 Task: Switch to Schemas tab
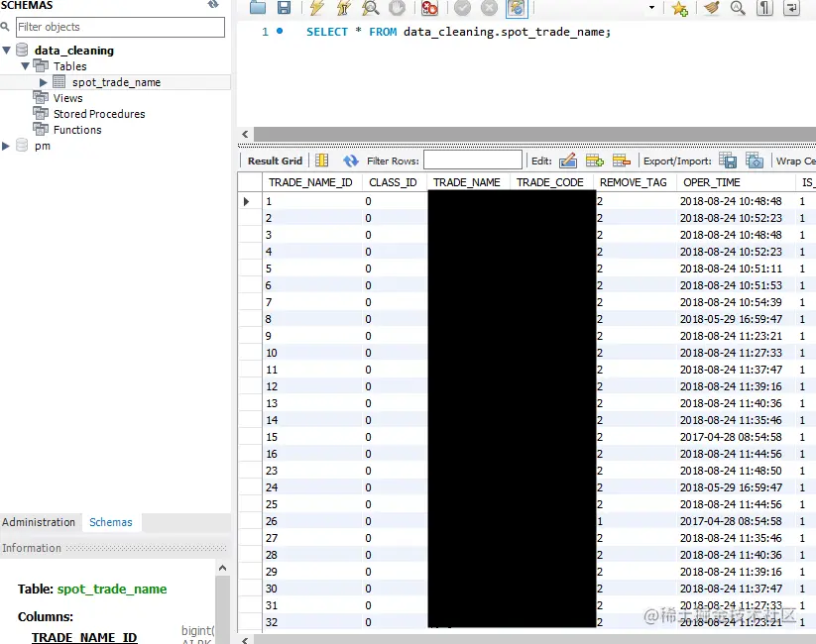click(x=111, y=522)
